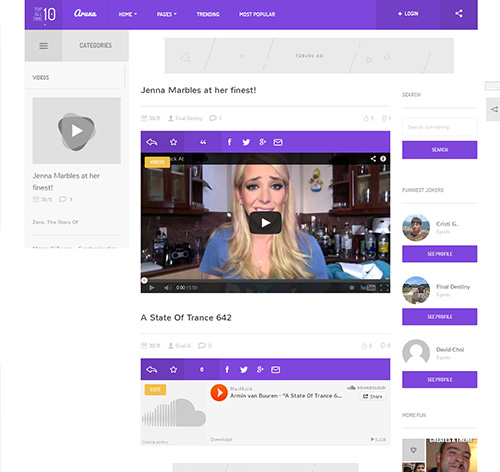Image resolution: width=500 pixels, height=472 pixels.
Task: Share A State Of Trance 642 on Facebook
Action: pyautogui.click(x=227, y=370)
